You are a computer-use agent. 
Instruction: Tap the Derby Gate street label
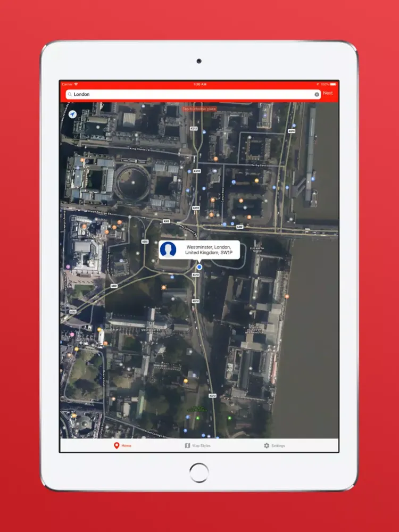pos(259,165)
